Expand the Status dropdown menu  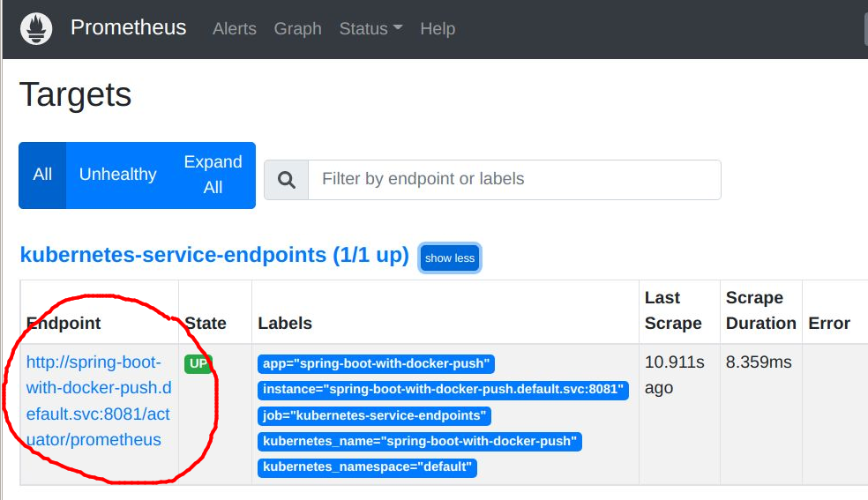click(370, 29)
